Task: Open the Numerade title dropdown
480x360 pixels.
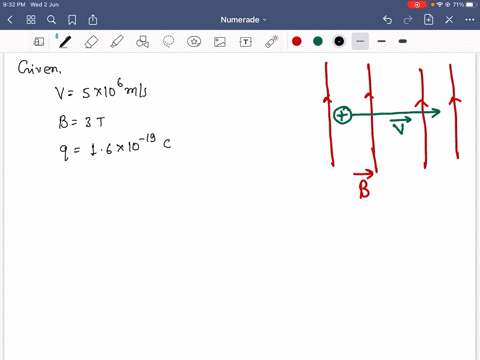Action: [243, 20]
